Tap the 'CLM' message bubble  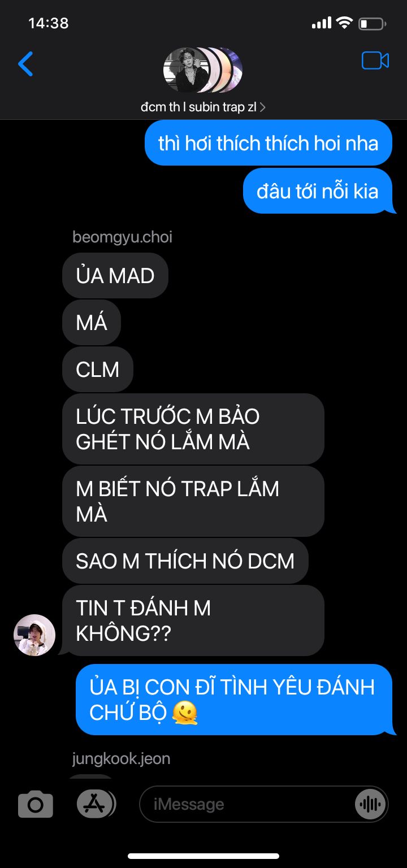click(98, 370)
